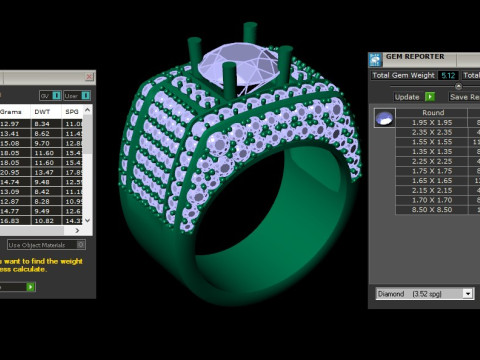
Task: Close the metal weight panel
Action: (x=89, y=77)
